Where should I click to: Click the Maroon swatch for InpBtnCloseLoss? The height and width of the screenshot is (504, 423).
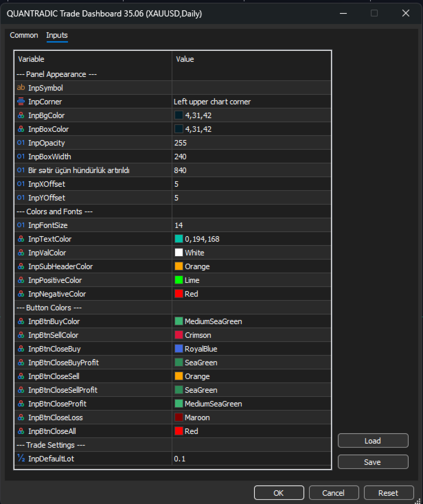pos(179,417)
